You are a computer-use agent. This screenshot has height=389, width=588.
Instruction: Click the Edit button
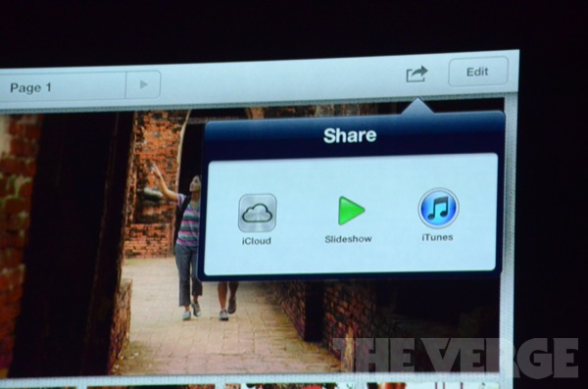(x=478, y=72)
